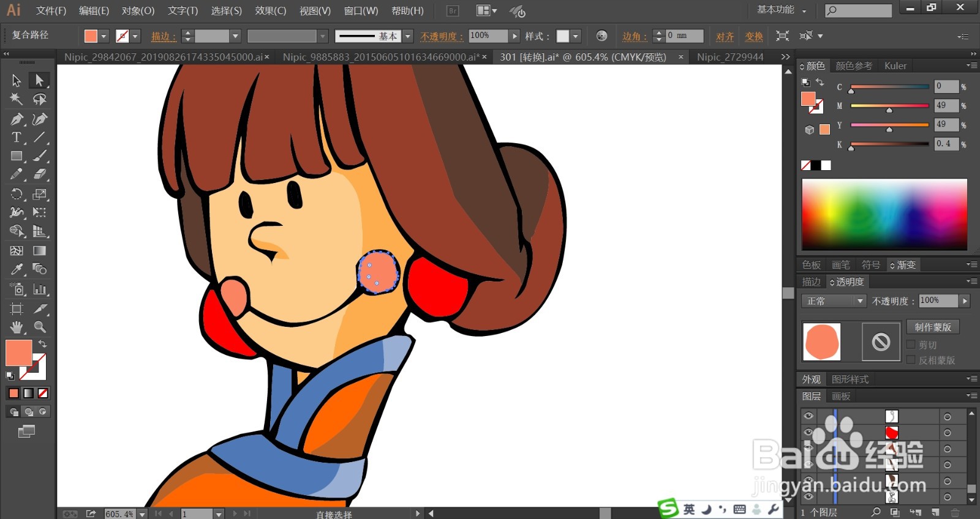Click the 描边 link in control bar
Viewport: 980px width, 519px height.
(163, 36)
